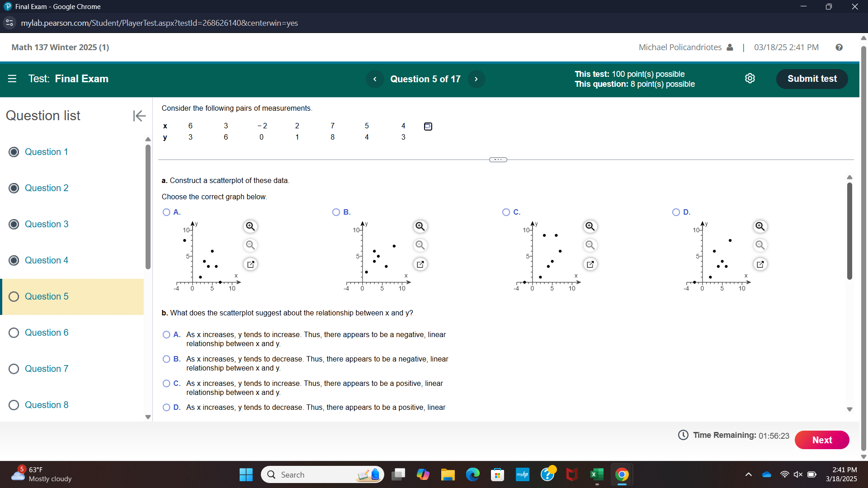The image size is (868, 488).
Task: Expand the divider ellipsis handle
Action: point(498,160)
